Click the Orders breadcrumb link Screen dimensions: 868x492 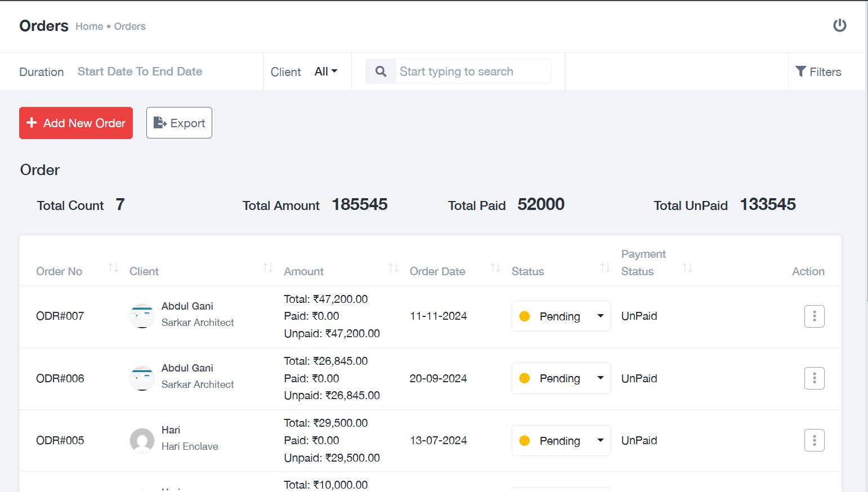tap(129, 26)
